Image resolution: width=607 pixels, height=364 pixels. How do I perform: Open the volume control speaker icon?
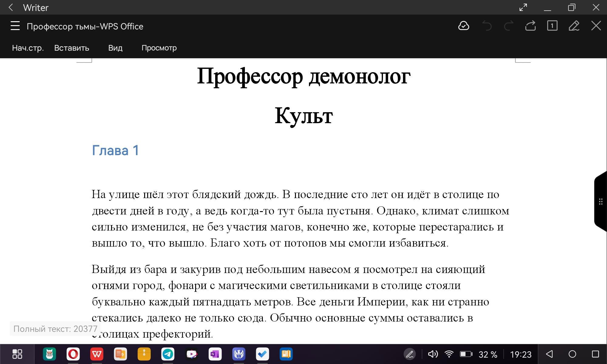pos(433,354)
